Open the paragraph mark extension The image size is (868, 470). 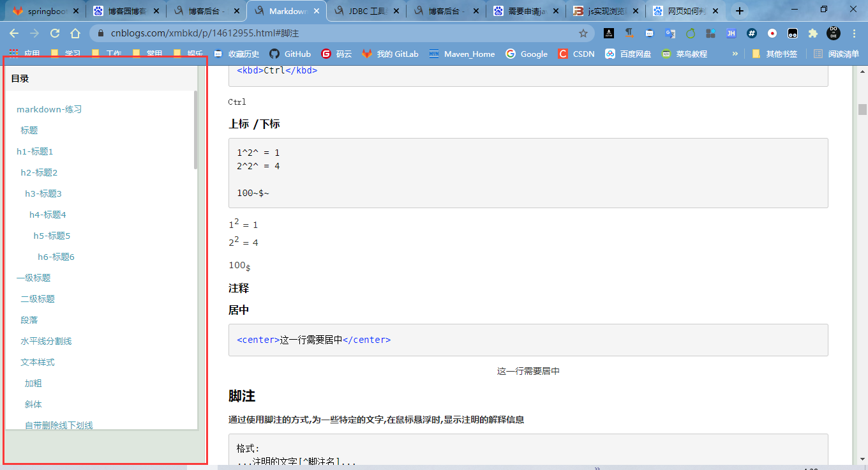point(629,33)
